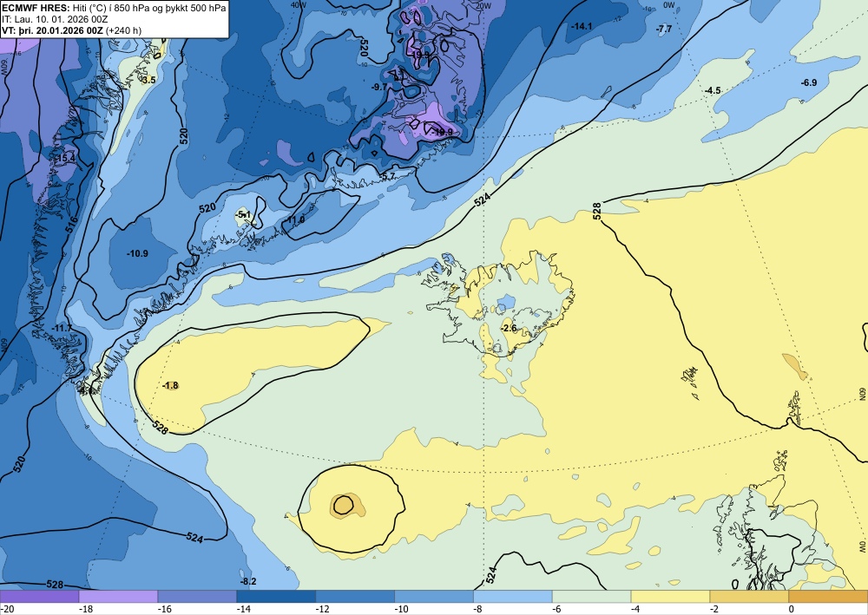This screenshot has height=615, width=868.
Task: Click the -8.2 temperature value
Action: tap(248, 581)
